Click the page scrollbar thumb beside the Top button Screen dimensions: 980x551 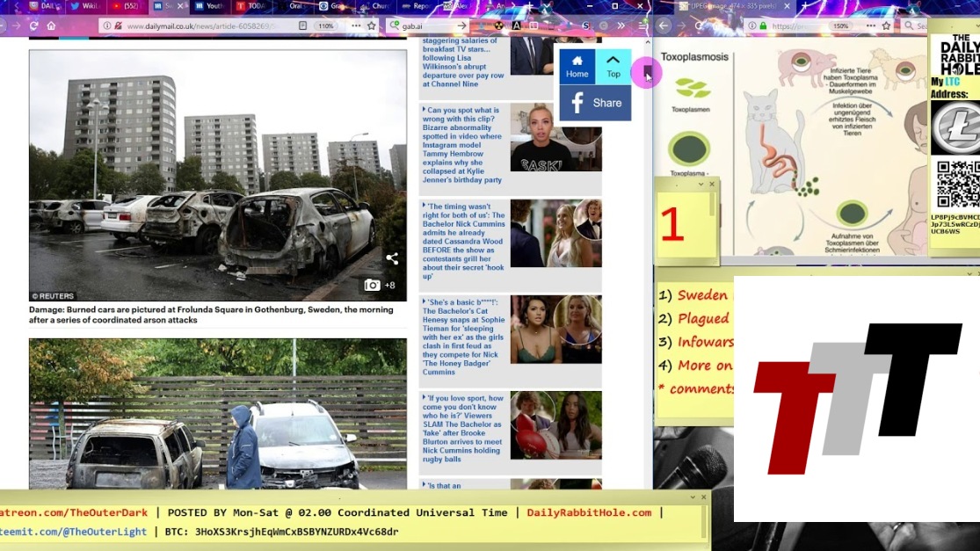[648, 72]
